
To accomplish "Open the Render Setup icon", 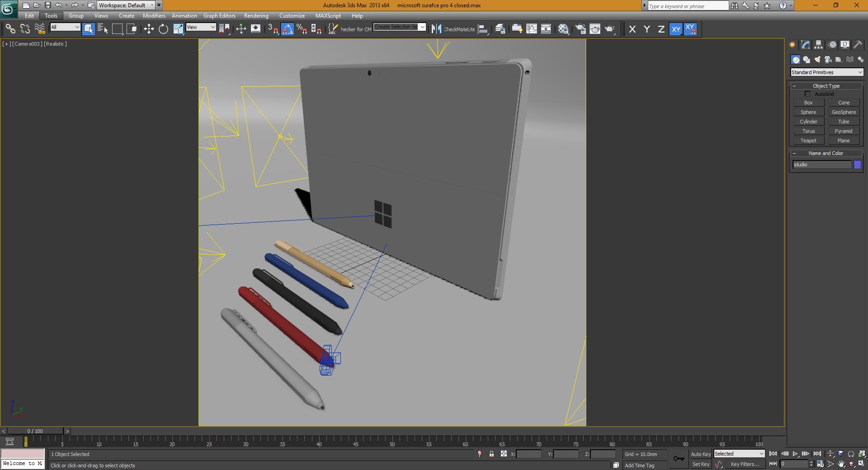I will click(580, 29).
